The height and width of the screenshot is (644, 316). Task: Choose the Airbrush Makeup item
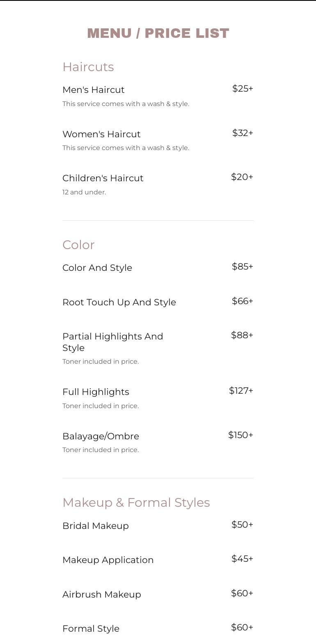[x=102, y=595]
